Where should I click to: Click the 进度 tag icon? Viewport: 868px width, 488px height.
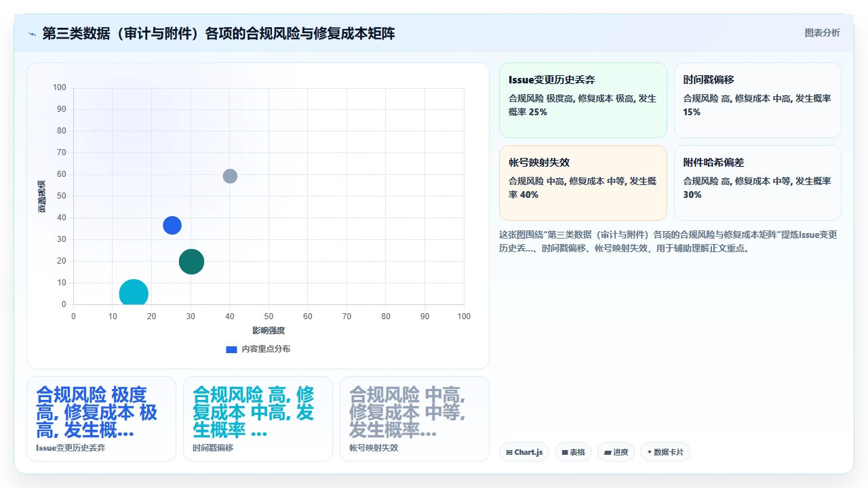[608, 452]
